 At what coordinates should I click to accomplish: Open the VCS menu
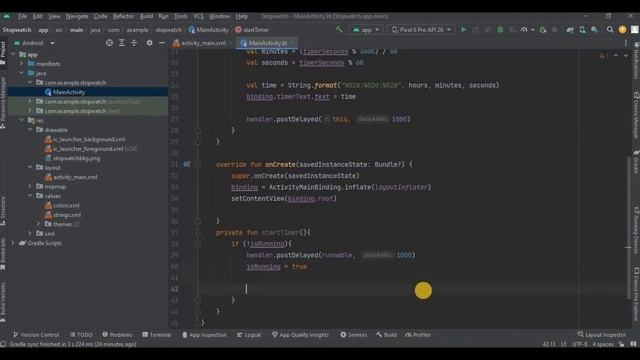[x=198, y=16]
